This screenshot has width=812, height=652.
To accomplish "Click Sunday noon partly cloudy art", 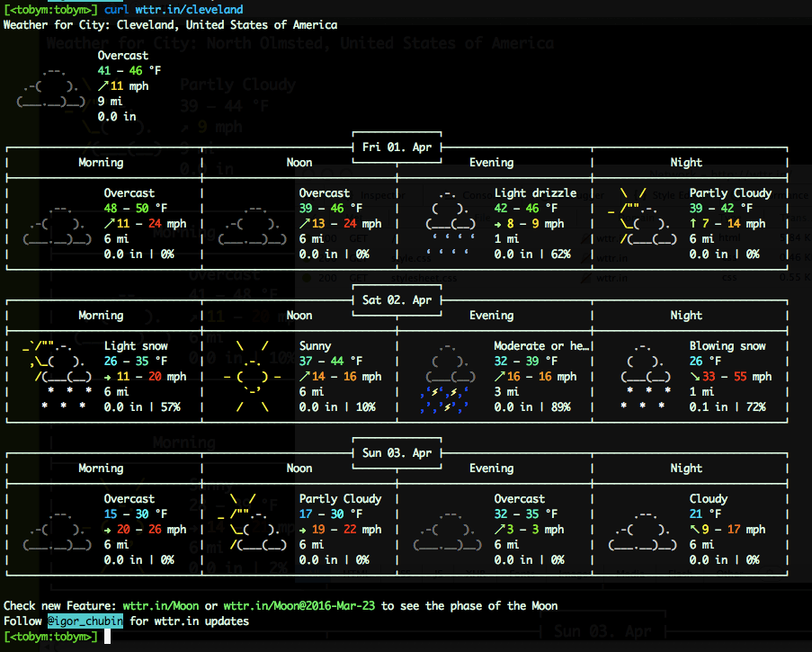I will click(252, 522).
